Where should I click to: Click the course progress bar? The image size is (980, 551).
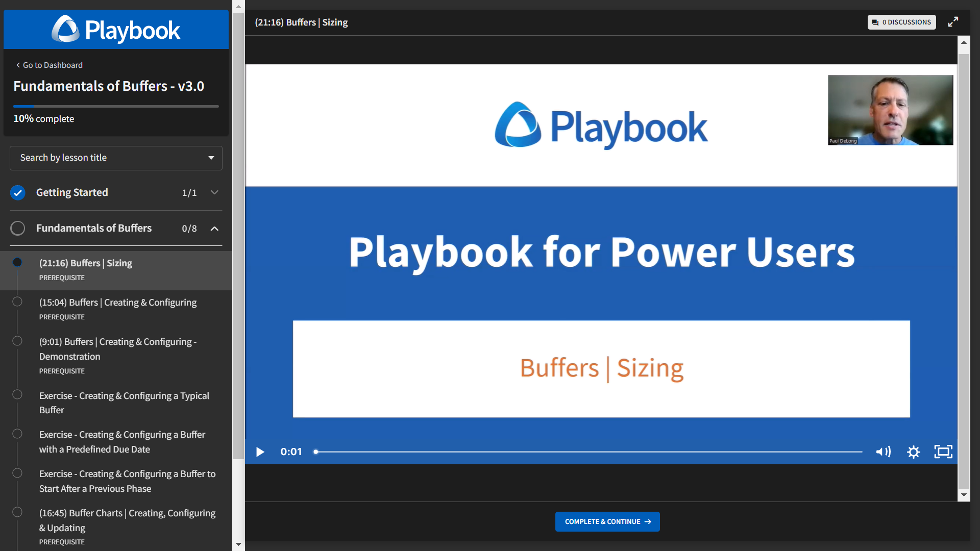116,106
